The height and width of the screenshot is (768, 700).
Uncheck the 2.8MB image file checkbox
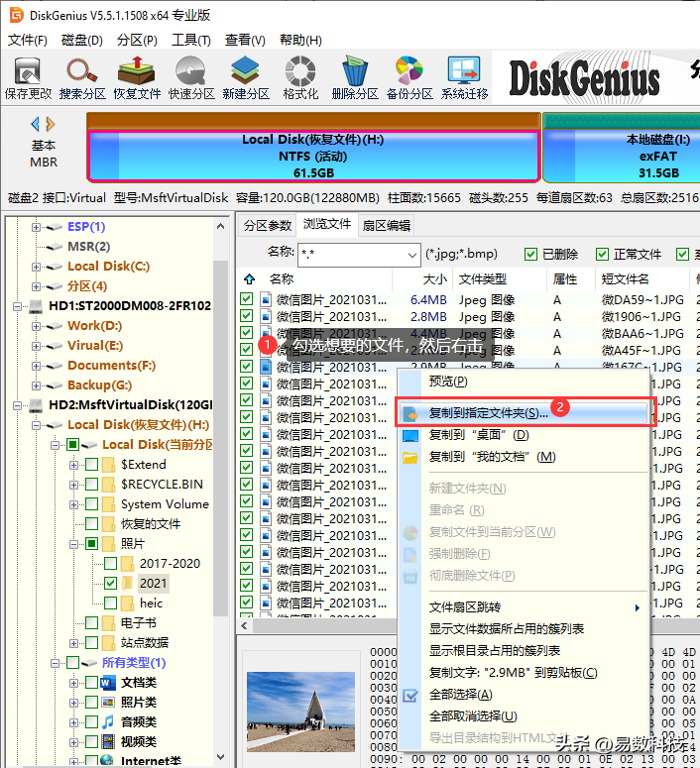pos(247,316)
